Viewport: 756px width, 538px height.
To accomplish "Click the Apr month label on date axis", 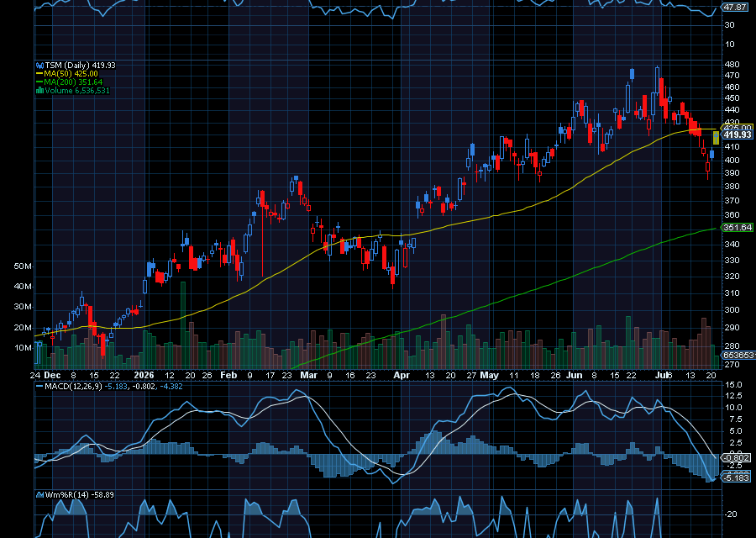I will click(402, 375).
